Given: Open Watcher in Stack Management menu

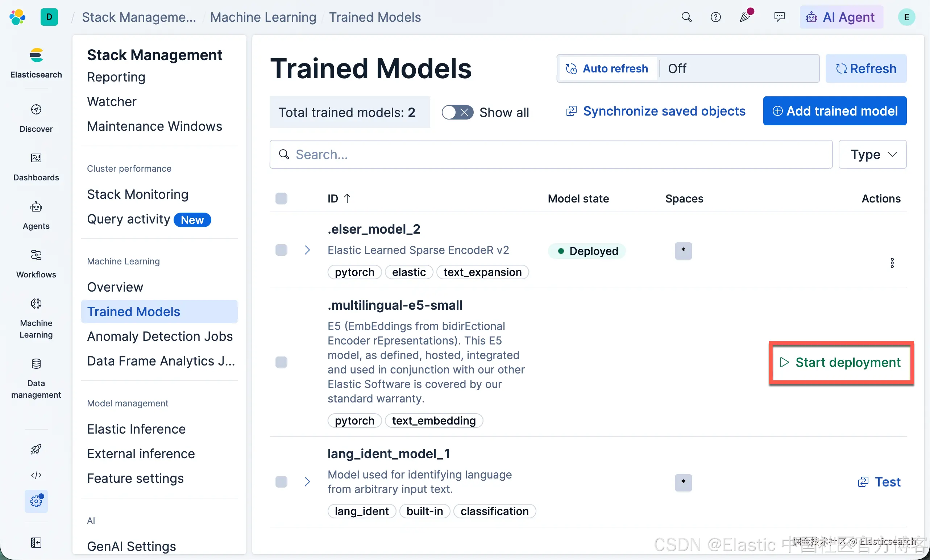Looking at the screenshot, I should pyautogui.click(x=112, y=101).
